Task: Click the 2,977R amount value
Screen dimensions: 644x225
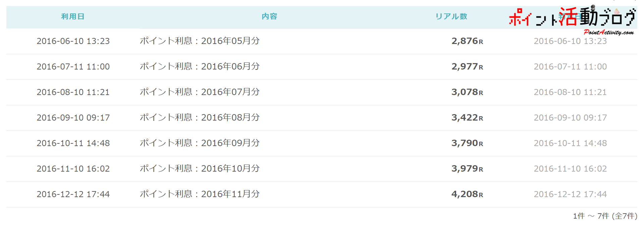Action: [467, 66]
